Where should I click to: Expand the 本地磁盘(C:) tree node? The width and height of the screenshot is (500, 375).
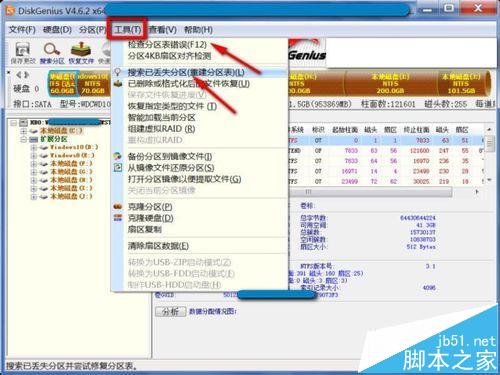(x=24, y=131)
